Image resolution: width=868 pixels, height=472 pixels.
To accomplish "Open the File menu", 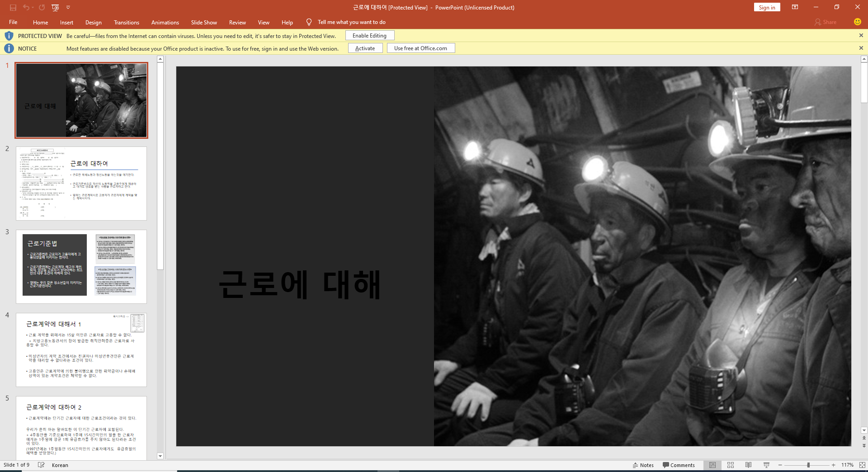I will [13, 22].
